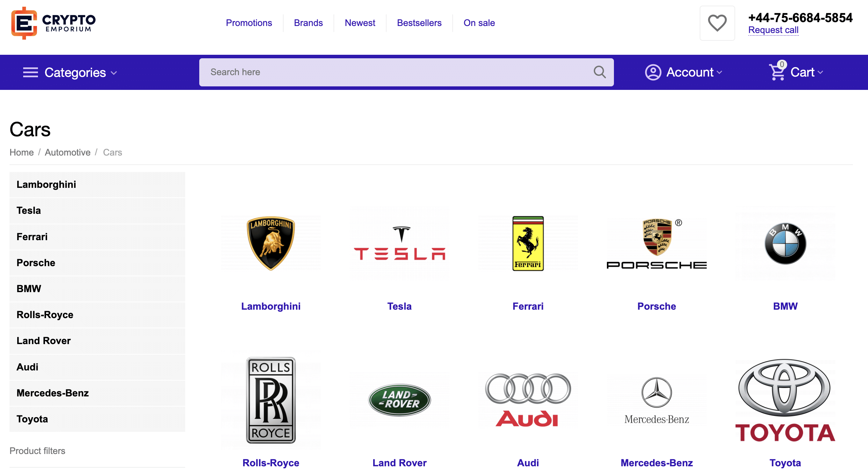The image size is (868, 474).
Task: Click the Lamborghini text link under logo
Action: [x=271, y=306]
